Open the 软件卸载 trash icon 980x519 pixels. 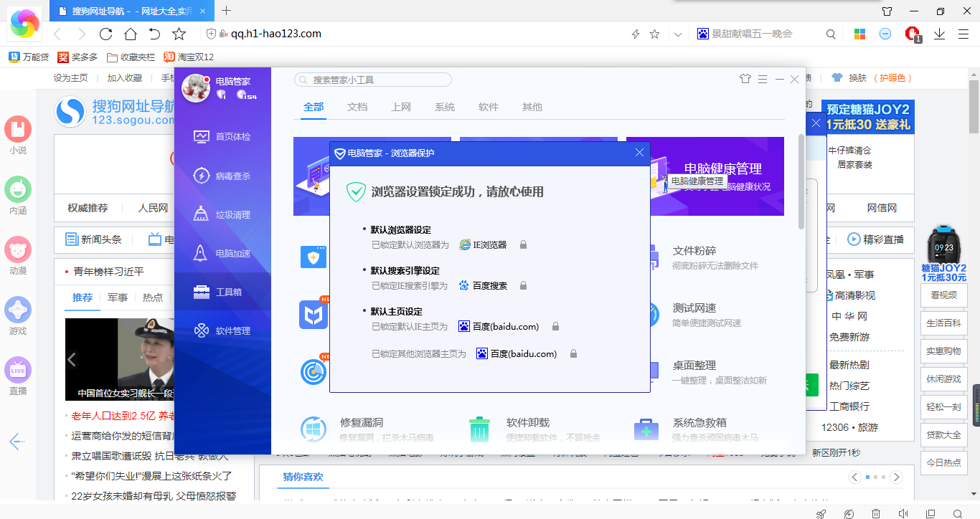pos(479,429)
